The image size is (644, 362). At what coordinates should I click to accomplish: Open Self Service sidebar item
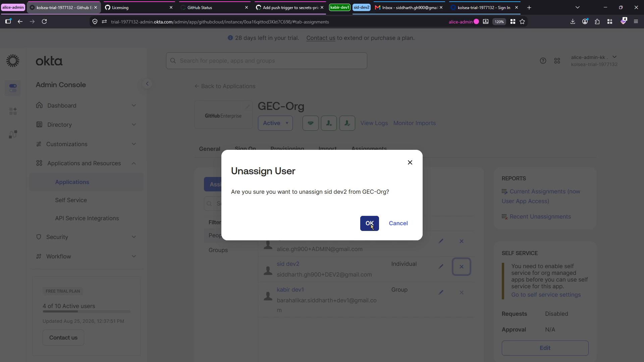pos(71,200)
